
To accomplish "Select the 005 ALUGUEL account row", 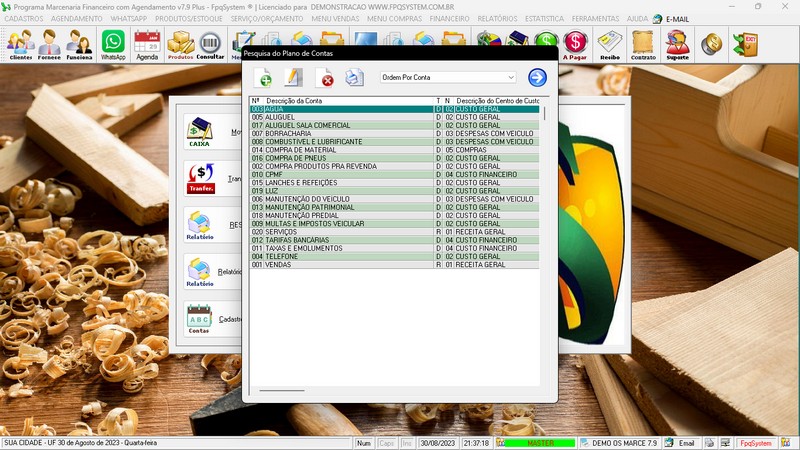I will 394,117.
